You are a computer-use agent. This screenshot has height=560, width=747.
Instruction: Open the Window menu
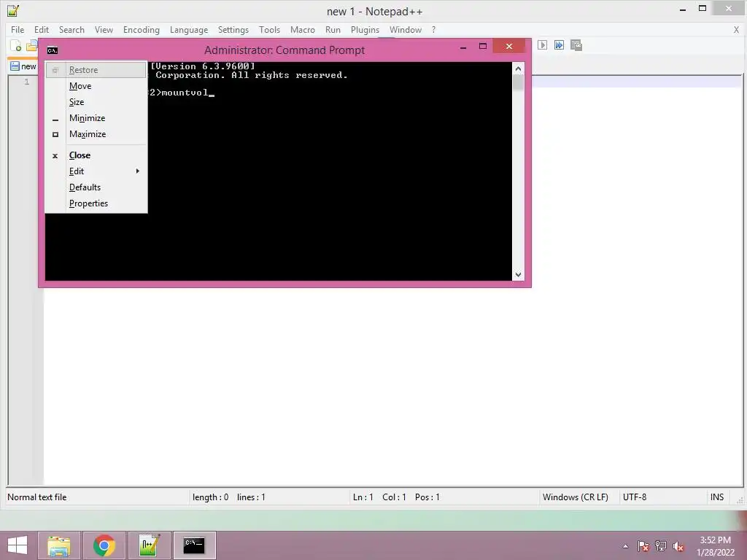406,29
